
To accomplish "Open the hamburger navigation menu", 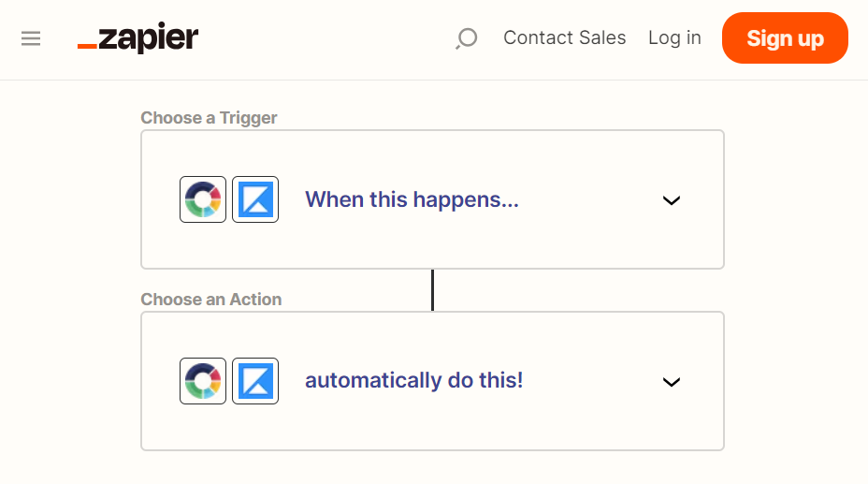I will tap(31, 38).
